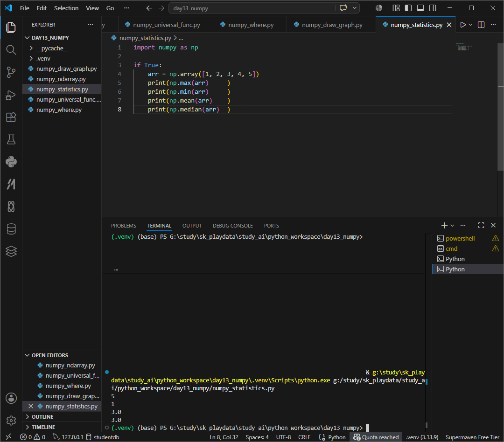Open Source Control view

point(11,72)
